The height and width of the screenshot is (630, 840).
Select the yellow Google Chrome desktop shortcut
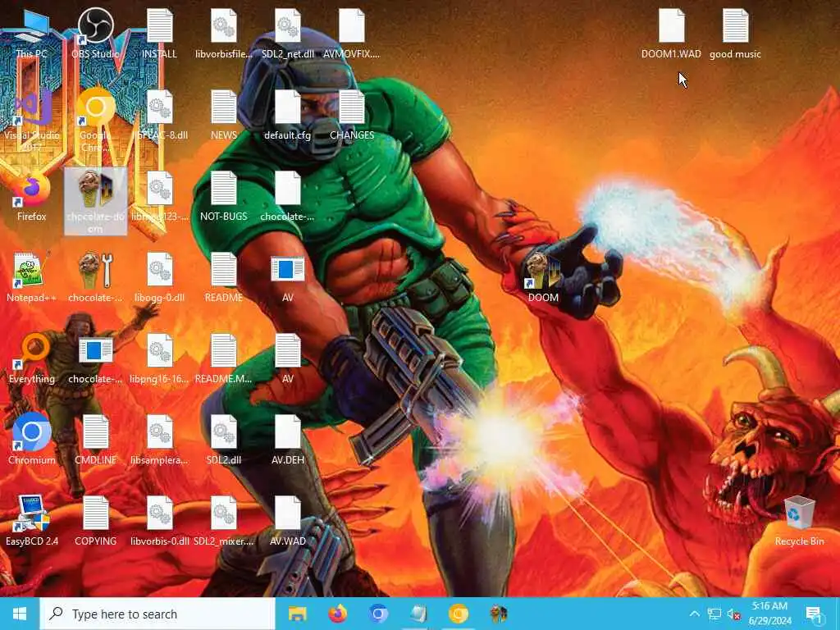tap(95, 121)
